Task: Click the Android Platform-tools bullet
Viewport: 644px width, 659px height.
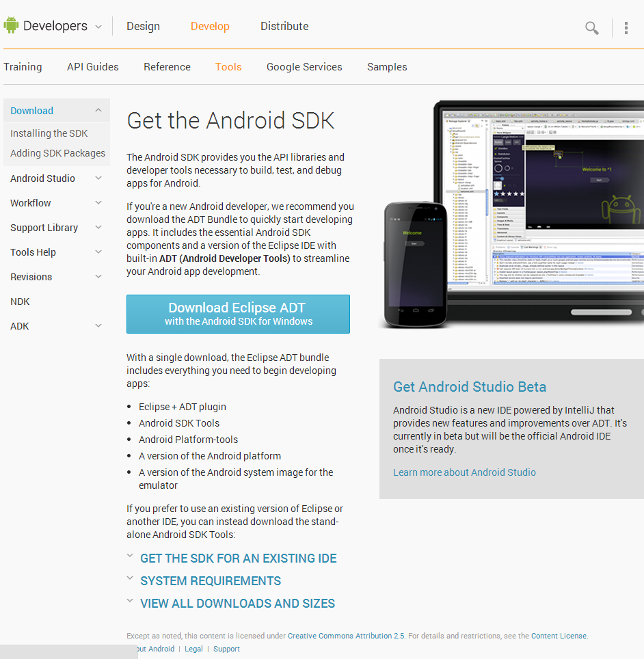Action: tap(188, 440)
